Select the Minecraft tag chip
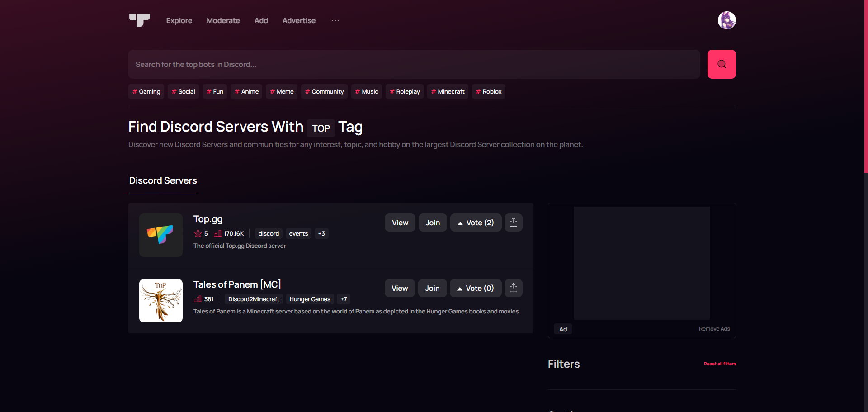868x412 pixels. 448,91
